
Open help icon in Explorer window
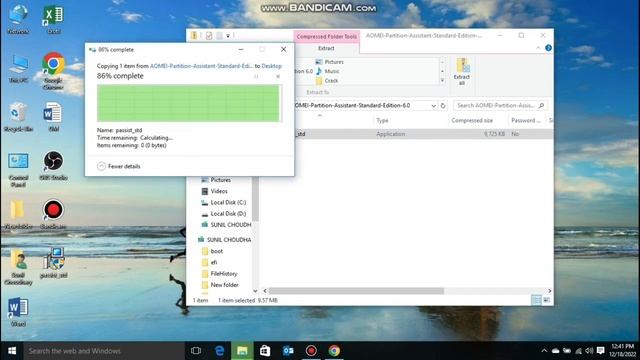[548, 48]
